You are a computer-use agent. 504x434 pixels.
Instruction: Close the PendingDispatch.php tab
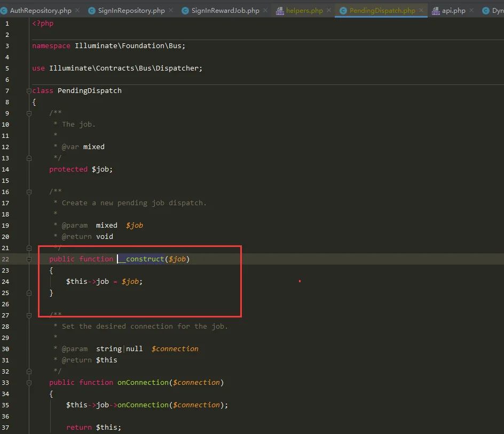tap(421, 11)
